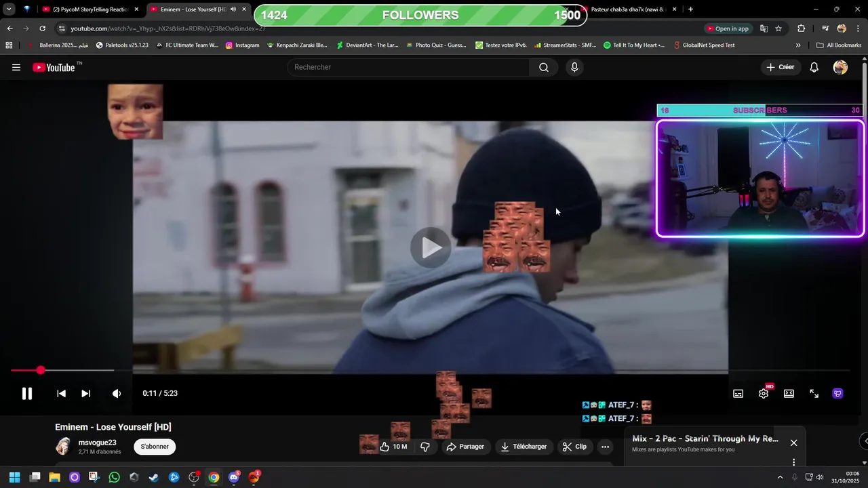The image size is (868, 488).
Task: Mute the player volume
Action: (117, 393)
